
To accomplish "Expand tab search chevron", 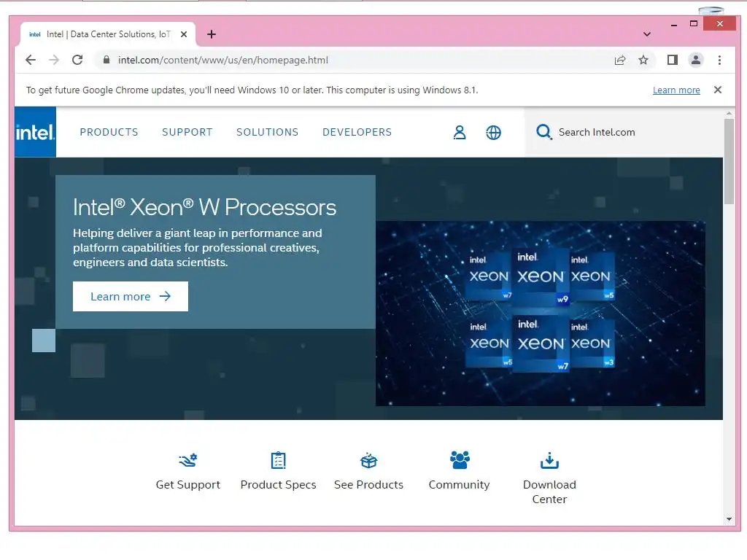I will 646,34.
